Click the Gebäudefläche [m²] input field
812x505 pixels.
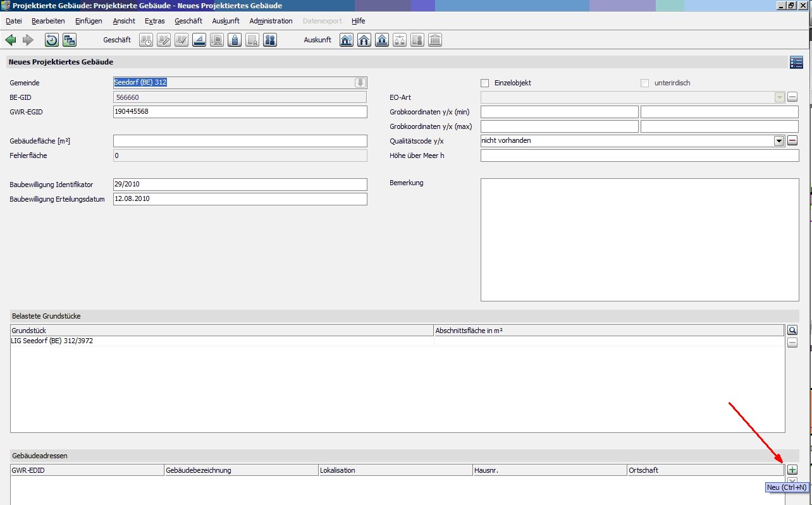(240, 141)
